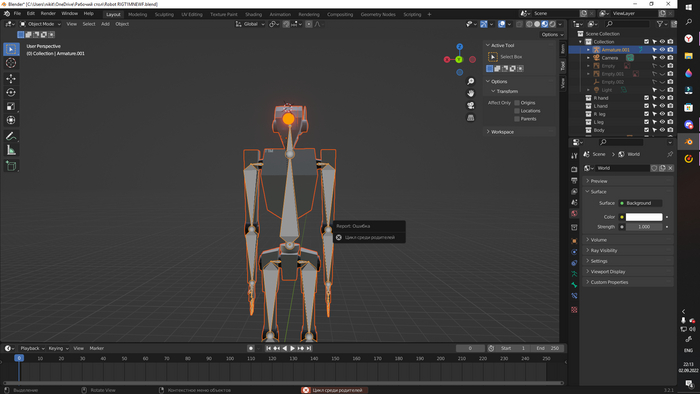Select the Add Cube tool
The width and height of the screenshot is (700, 394).
pos(11,166)
